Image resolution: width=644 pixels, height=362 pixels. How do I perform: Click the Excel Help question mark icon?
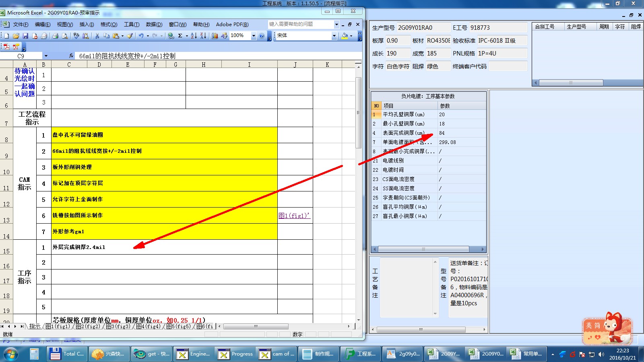262,36
